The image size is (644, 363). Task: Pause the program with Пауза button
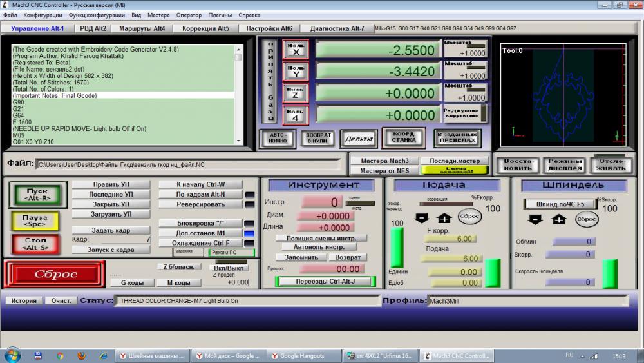[37, 221]
